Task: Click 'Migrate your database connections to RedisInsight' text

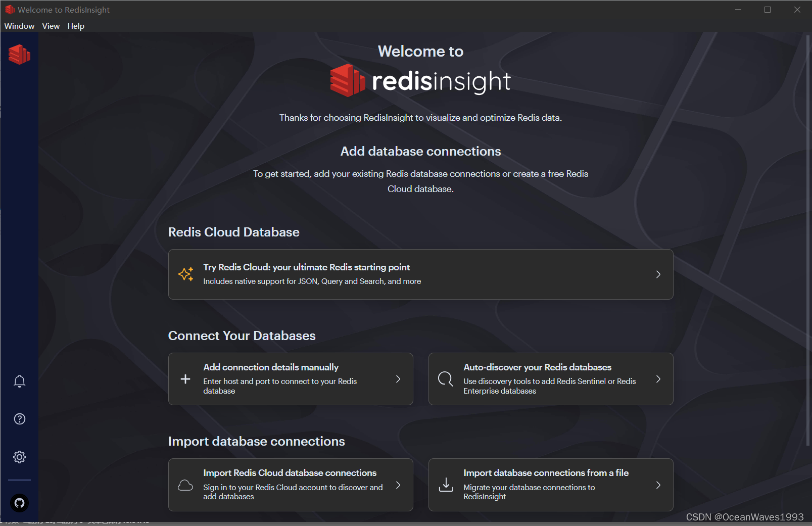Action: pos(529,492)
